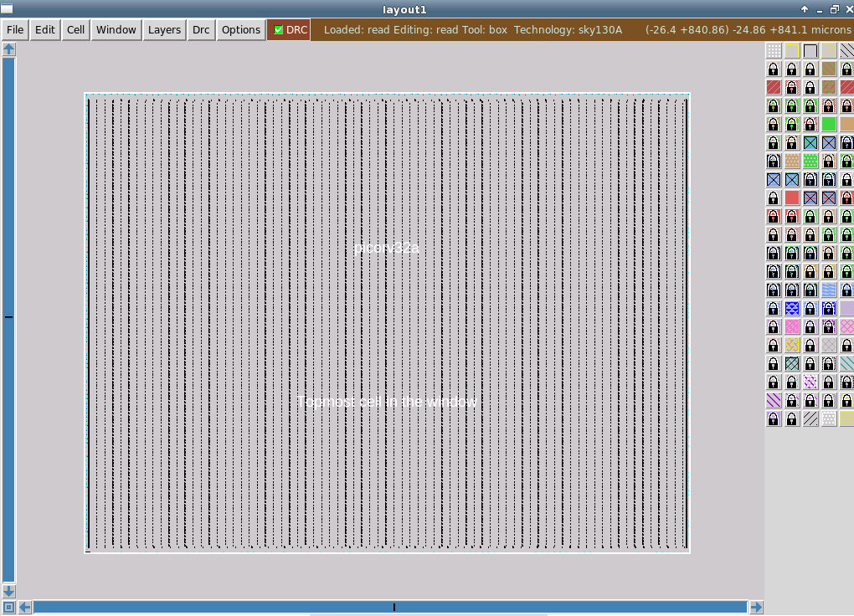
Task: Select the teal diagonal lines layer swatch
Action: pyautogui.click(x=847, y=363)
